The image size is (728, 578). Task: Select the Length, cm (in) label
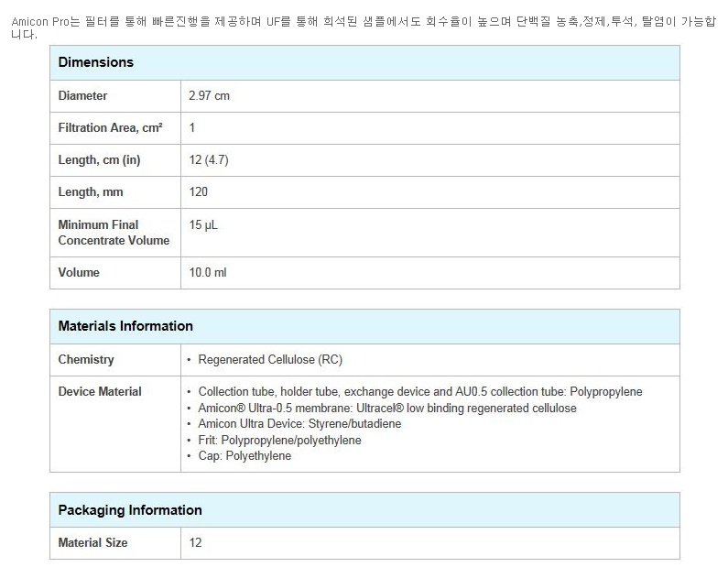click(x=99, y=160)
